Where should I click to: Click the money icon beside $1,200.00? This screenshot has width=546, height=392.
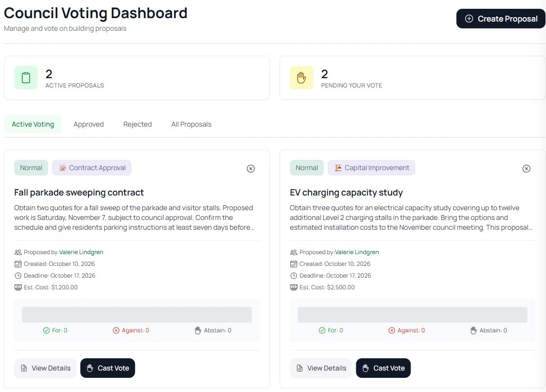tap(18, 287)
